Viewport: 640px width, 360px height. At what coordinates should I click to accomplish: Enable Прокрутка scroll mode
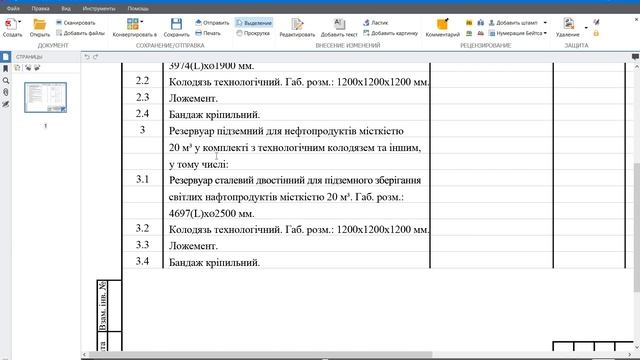[x=253, y=33]
